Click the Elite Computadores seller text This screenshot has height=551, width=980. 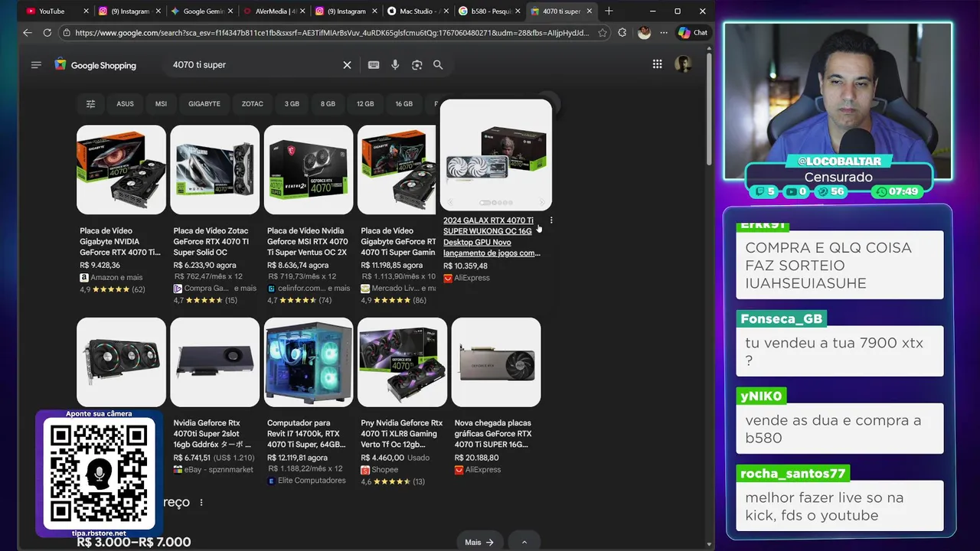point(312,481)
